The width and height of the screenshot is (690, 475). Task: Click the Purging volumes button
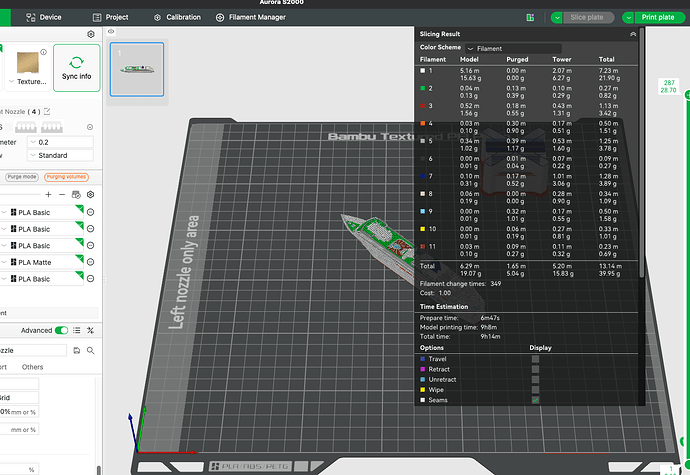tap(66, 177)
